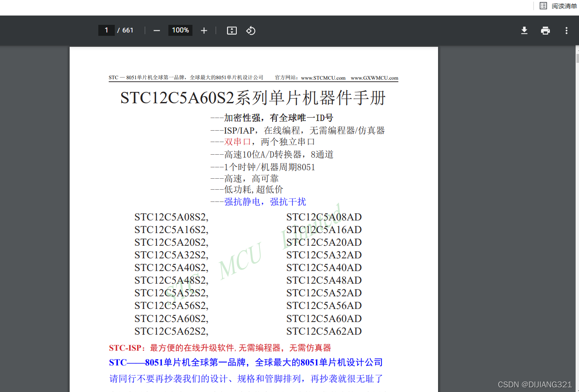Click the STC12C5A56S2 model name
This screenshot has width=579, height=392.
(171, 306)
